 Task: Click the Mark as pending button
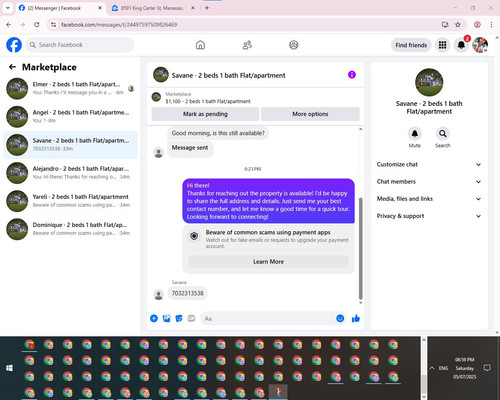pyautogui.click(x=205, y=114)
